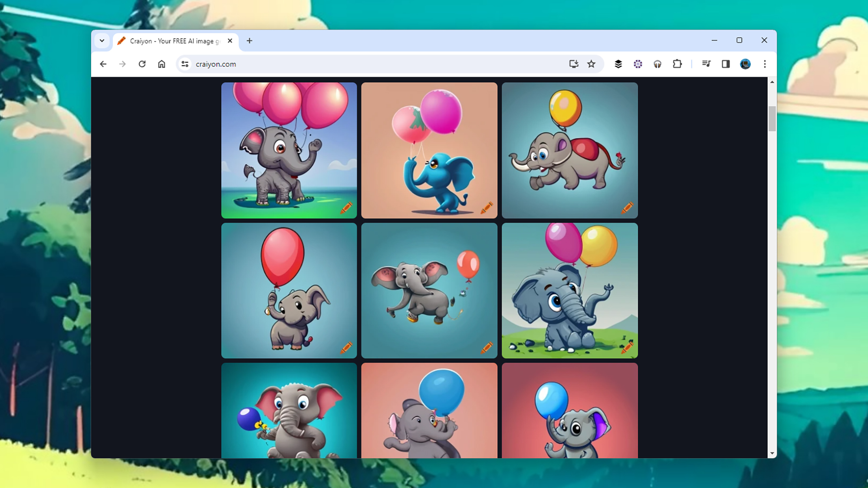Open Chrome three-dot menu
868x488 pixels.
tap(765, 64)
